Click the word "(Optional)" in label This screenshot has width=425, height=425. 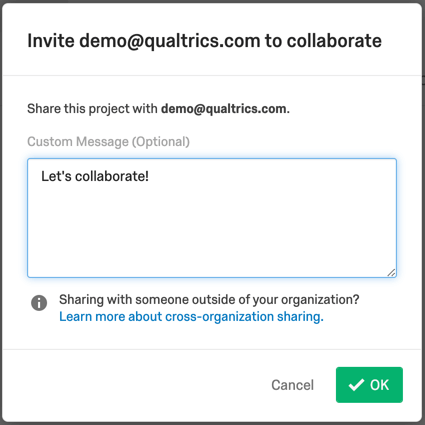(161, 142)
